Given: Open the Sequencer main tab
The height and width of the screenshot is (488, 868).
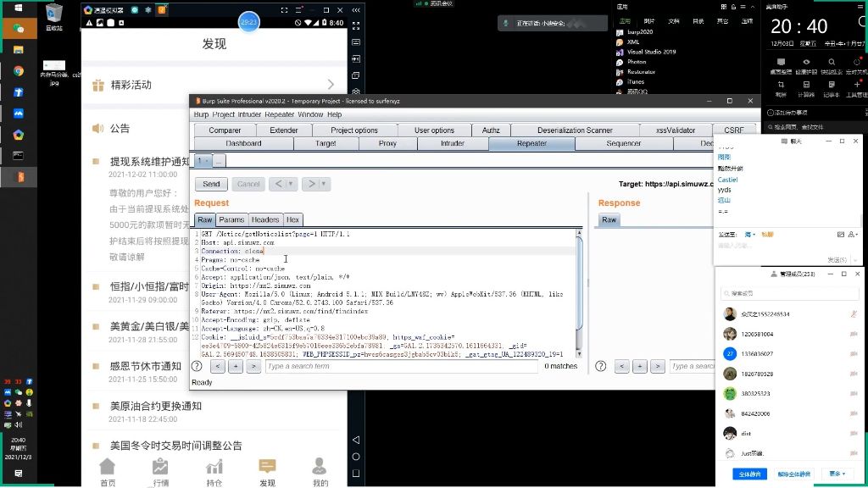Looking at the screenshot, I should tap(623, 143).
